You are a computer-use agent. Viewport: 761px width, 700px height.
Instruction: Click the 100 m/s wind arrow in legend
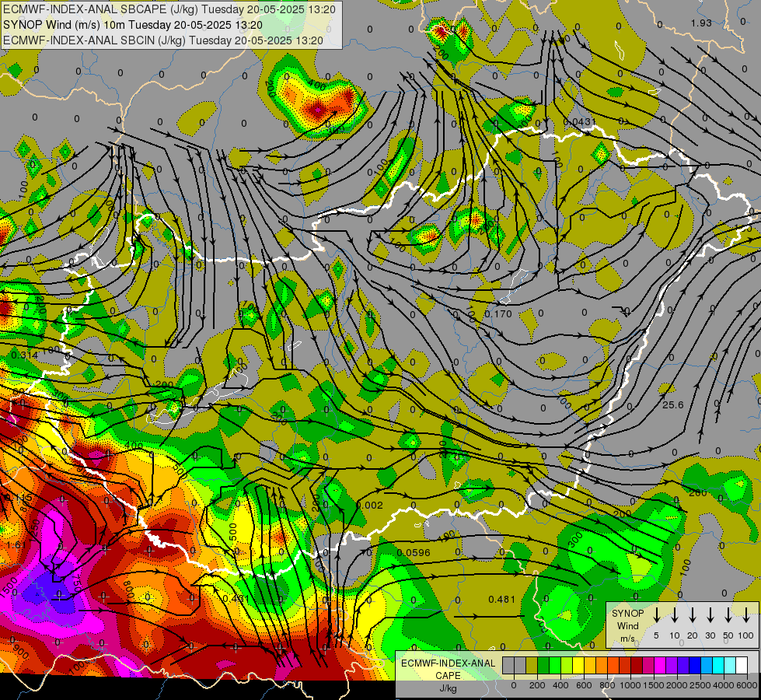[746, 615]
